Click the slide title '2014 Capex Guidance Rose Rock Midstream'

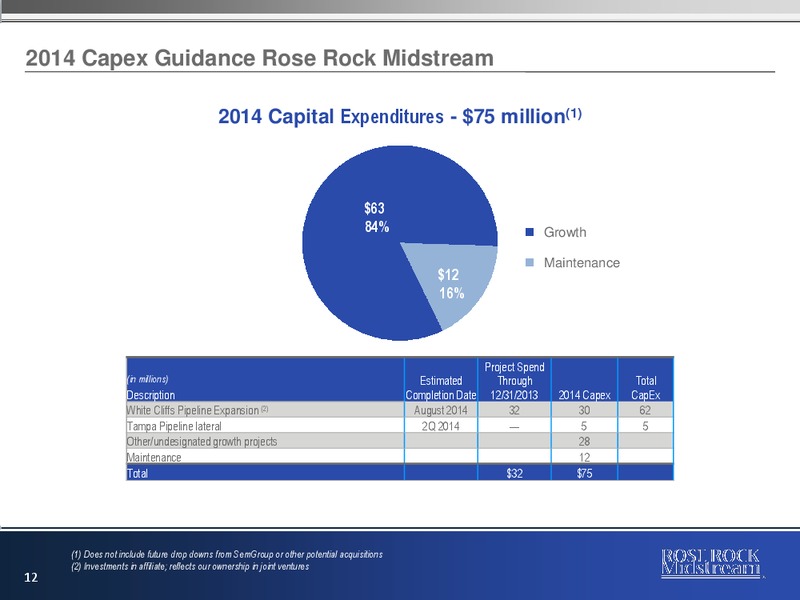click(260, 58)
